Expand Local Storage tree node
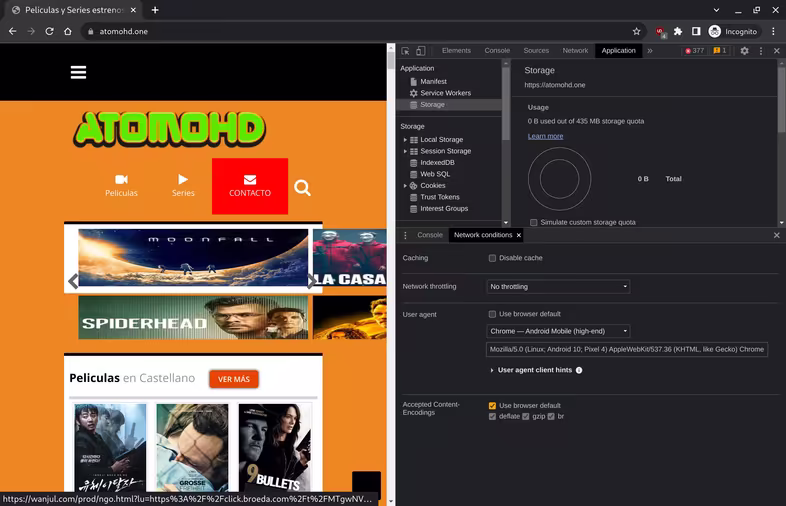The height and width of the screenshot is (506, 786). pyautogui.click(x=405, y=139)
